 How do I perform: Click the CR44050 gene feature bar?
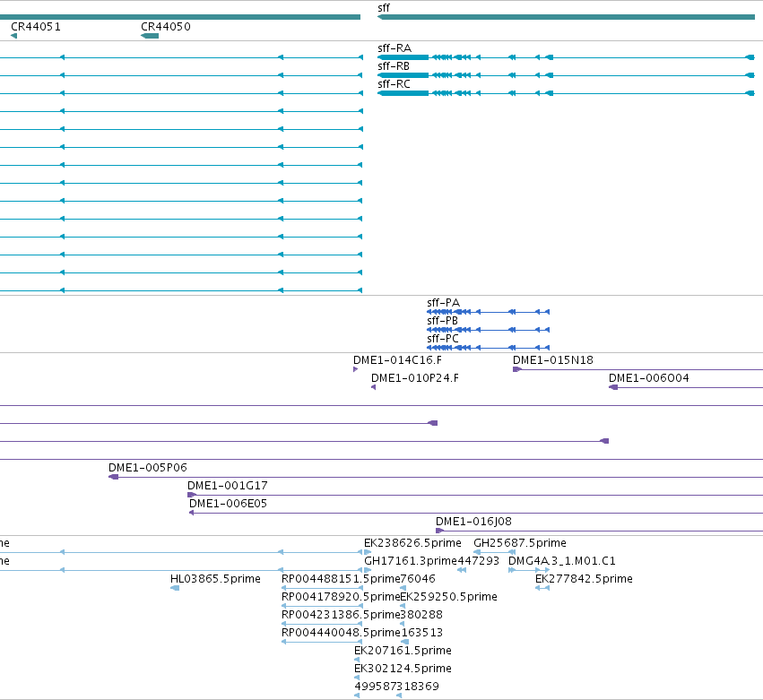click(150, 36)
